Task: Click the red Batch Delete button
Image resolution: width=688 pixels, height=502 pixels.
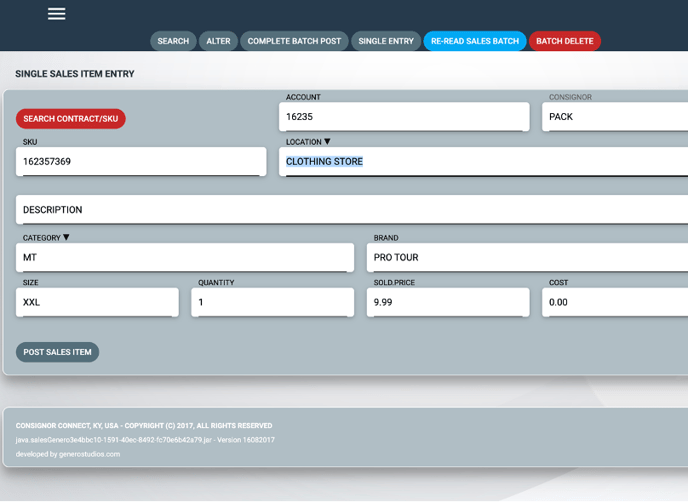Action: pyautogui.click(x=564, y=41)
